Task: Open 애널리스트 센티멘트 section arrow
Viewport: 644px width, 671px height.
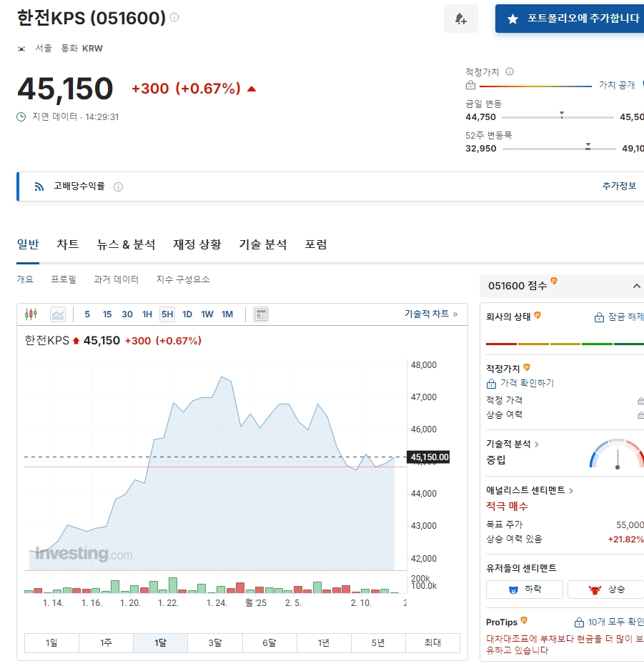Action: coord(571,491)
